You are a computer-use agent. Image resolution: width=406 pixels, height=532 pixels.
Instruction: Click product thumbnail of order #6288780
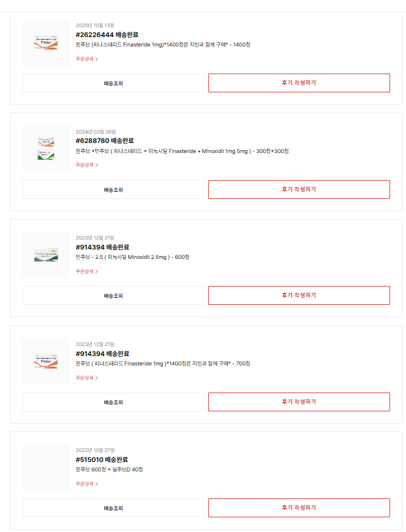(x=45, y=148)
